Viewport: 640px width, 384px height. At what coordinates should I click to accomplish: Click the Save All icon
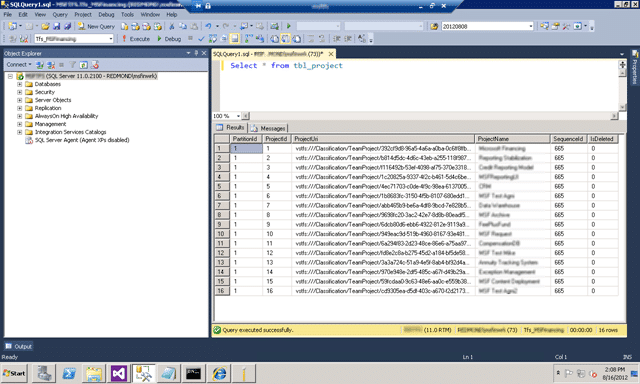click(67, 27)
